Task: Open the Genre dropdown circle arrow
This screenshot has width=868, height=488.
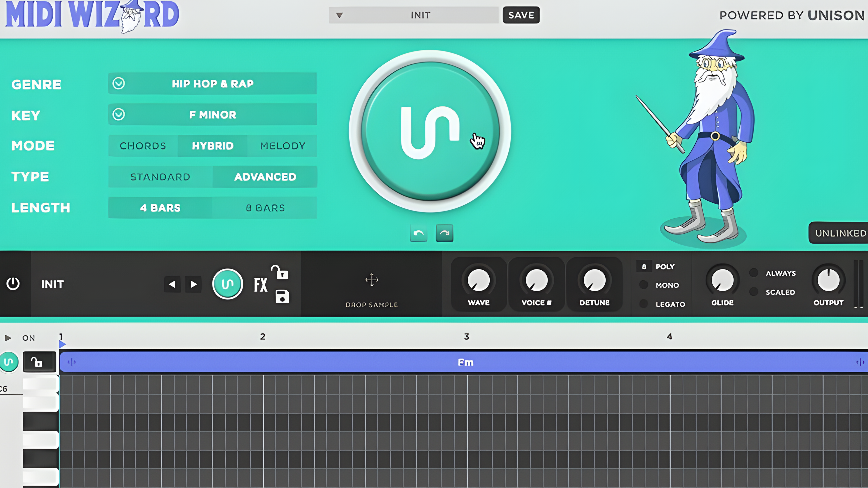Action: point(119,83)
